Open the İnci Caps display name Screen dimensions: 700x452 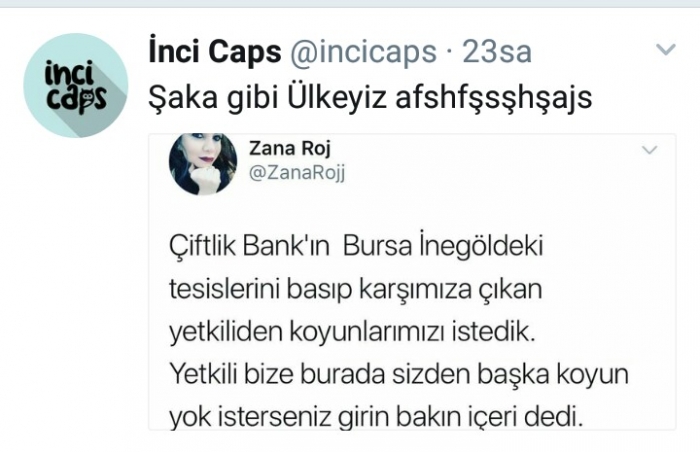[215, 52]
